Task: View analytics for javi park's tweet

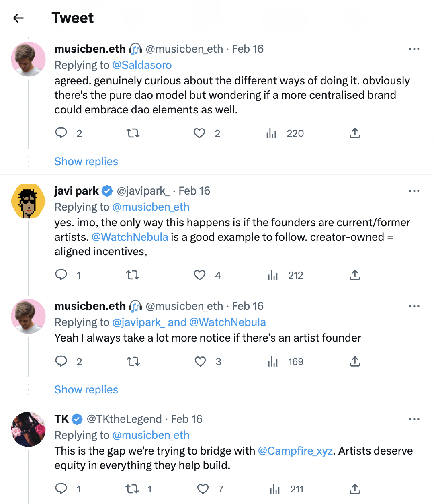Action: pyautogui.click(x=273, y=275)
